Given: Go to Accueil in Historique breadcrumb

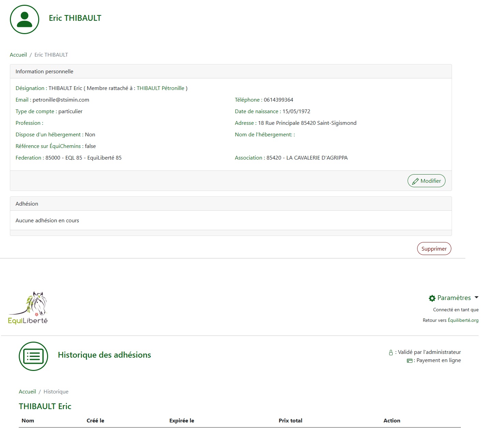Looking at the screenshot, I should [x=27, y=392].
